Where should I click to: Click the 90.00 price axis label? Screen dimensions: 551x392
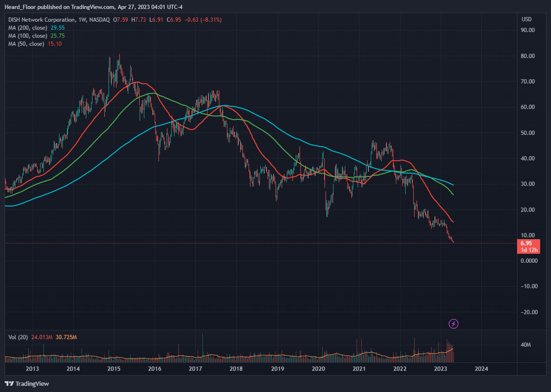[528, 30]
